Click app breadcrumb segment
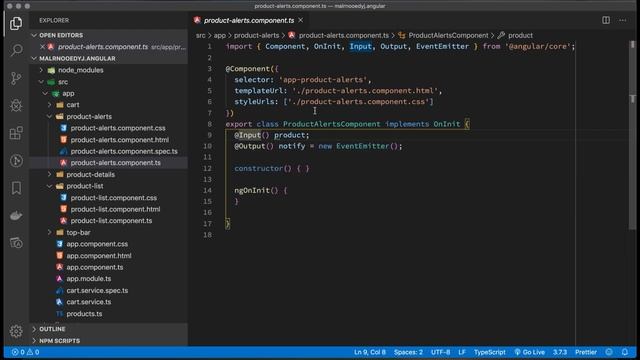Viewport: 640px width, 360px height. point(220,36)
